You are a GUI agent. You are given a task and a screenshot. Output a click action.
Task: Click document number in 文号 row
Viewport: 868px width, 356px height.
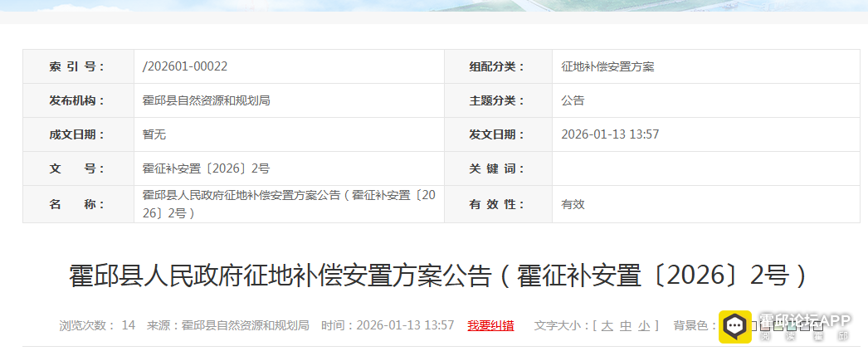[x=207, y=168]
